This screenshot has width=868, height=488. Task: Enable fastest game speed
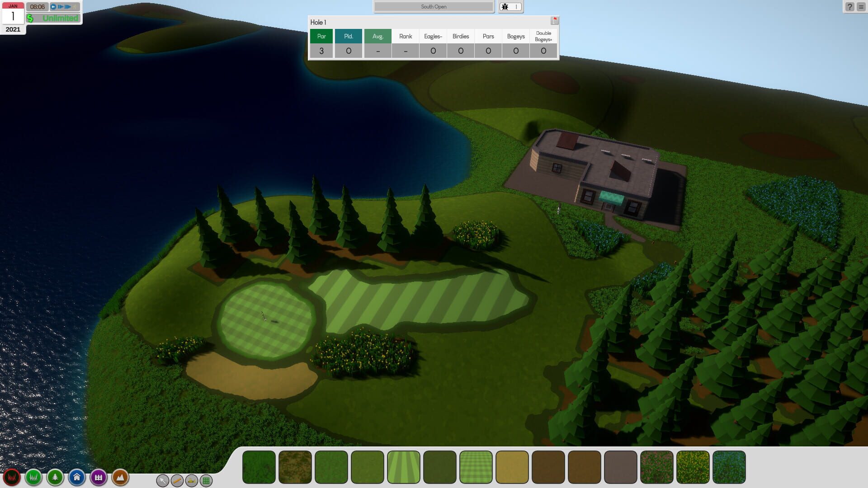pos(68,7)
